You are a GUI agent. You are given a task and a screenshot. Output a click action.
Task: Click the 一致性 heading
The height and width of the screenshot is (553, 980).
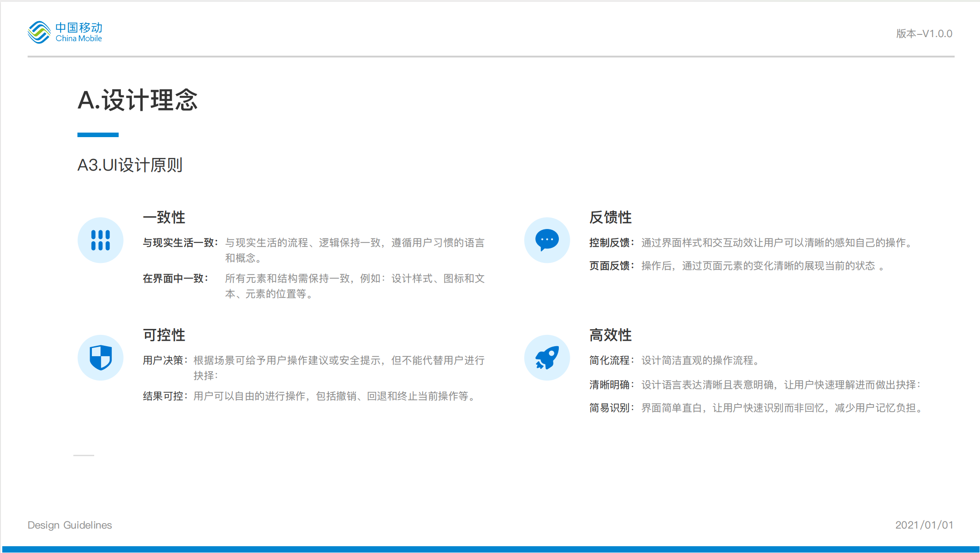coord(164,217)
